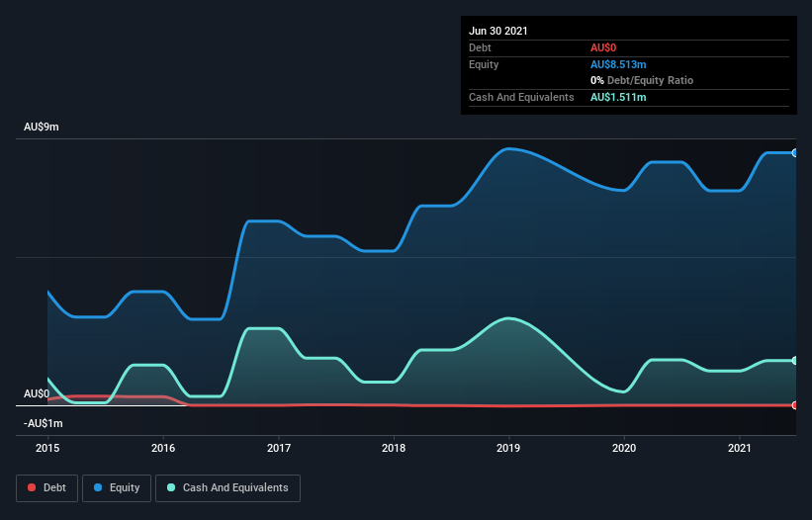
Task: Click the 2021 x-axis label
Action: tap(740, 448)
